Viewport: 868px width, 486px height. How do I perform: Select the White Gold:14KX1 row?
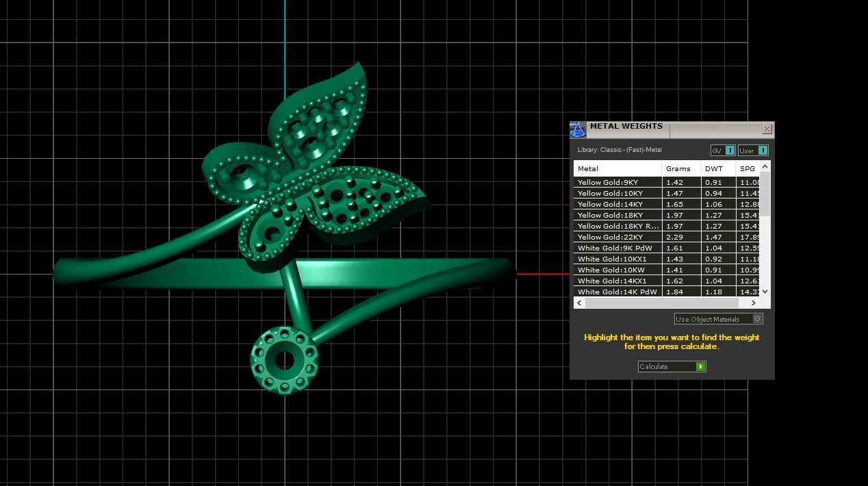[x=667, y=281]
